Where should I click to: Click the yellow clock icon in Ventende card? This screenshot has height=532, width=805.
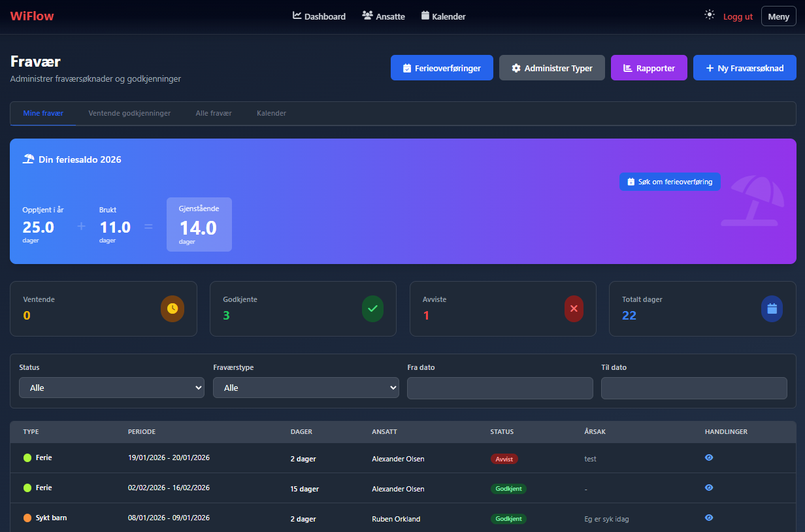tap(172, 308)
